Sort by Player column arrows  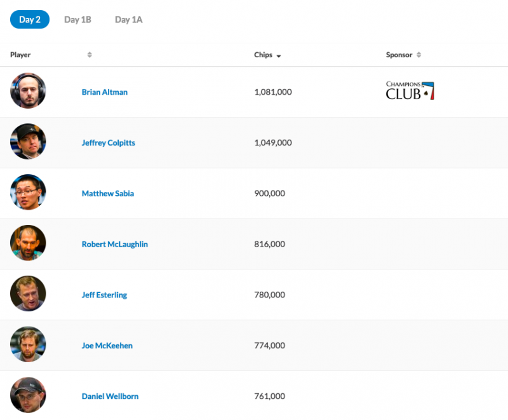click(x=90, y=55)
